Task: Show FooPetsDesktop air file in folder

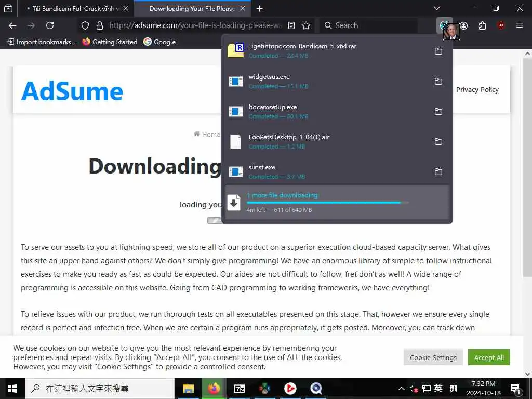Action: [438, 141]
